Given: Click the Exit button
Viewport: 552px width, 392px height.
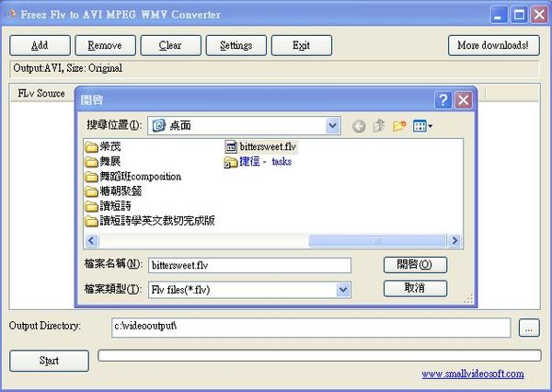Looking at the screenshot, I should click(x=302, y=45).
